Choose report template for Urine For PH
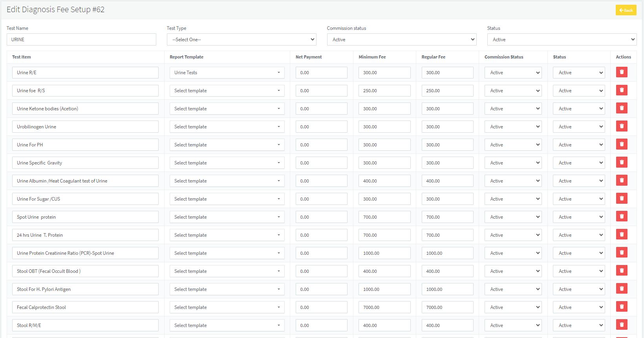Screen dimensions: 644x338 pos(227,145)
